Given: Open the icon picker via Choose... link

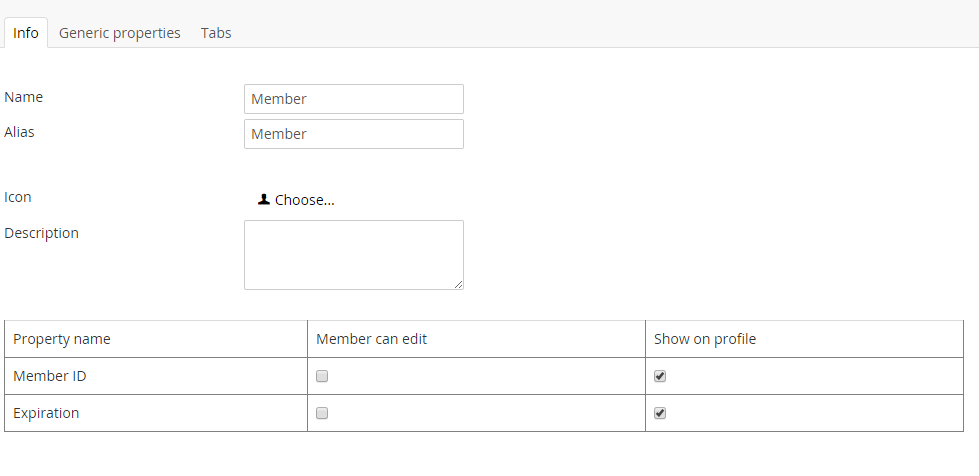Looking at the screenshot, I should tap(304, 200).
